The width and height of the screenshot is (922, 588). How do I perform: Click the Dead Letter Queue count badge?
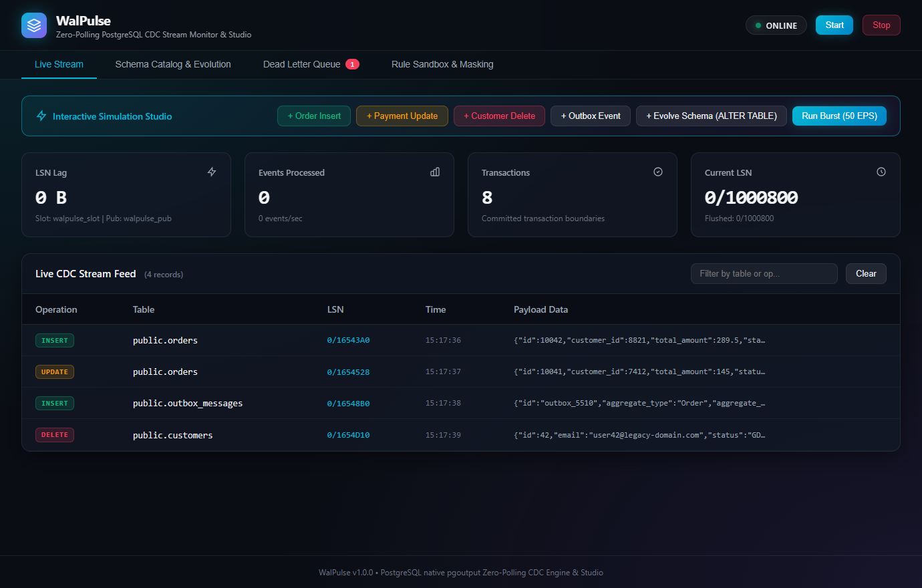click(352, 64)
